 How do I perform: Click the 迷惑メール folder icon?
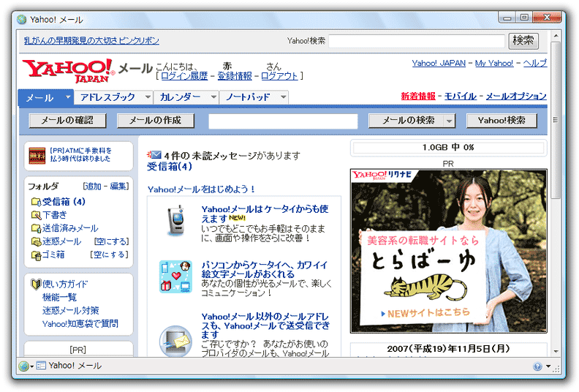[x=36, y=241]
